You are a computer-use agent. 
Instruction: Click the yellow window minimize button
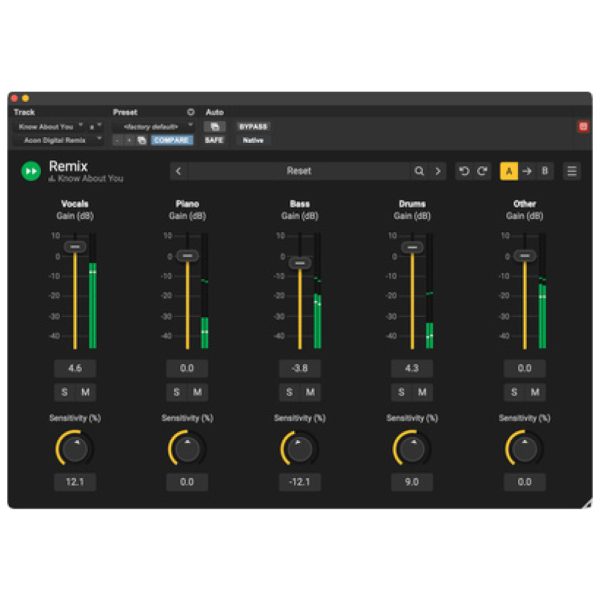coord(26,98)
